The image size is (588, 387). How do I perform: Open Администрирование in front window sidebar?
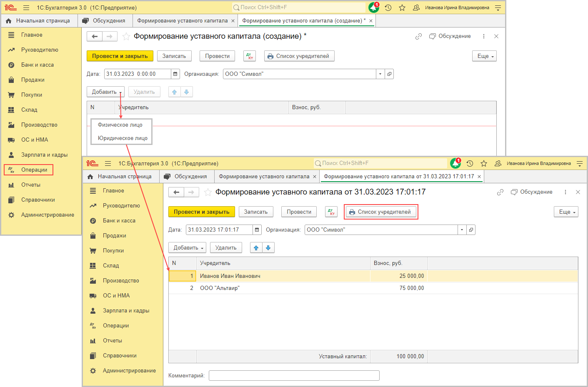(129, 371)
